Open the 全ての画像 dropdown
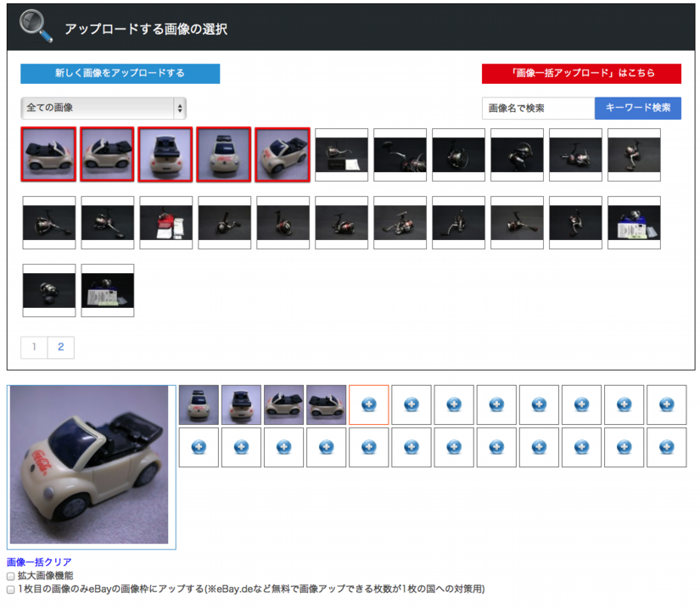The image size is (700, 609). coord(103,108)
